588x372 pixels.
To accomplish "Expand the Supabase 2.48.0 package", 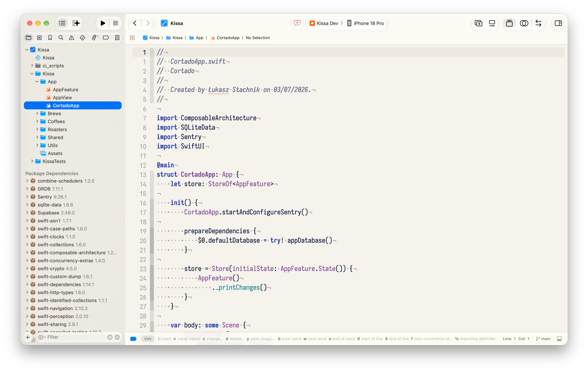I will coord(27,212).
